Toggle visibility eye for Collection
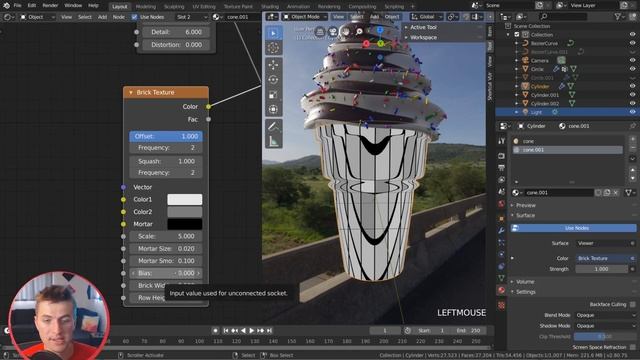The image size is (640, 360). (632, 35)
